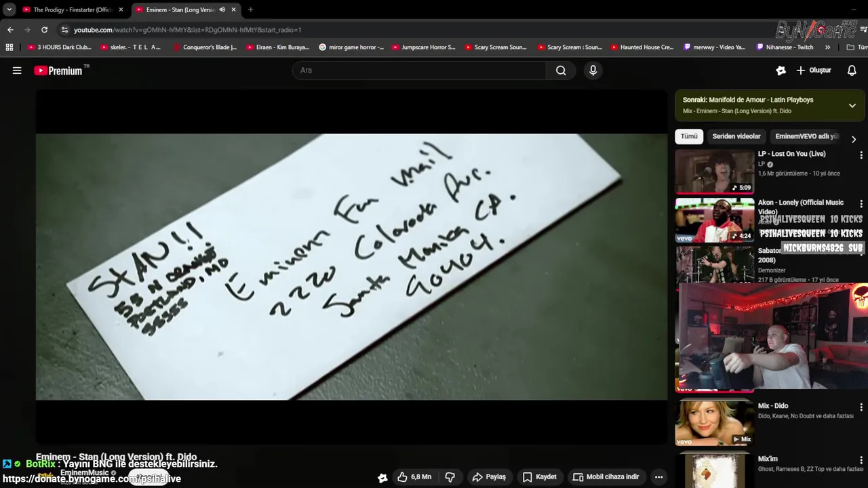Viewport: 868px width, 488px height.
Task: Open Elraen - Kim Buraya bookmark
Action: [x=277, y=47]
